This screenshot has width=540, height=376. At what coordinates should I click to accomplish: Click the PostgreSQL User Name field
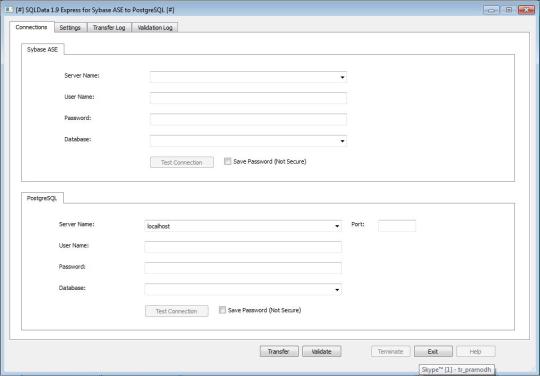point(243,247)
